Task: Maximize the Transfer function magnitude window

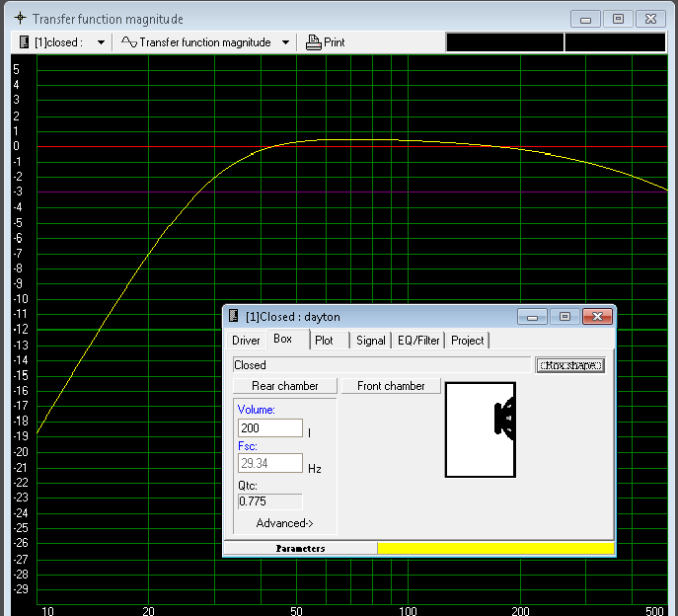Action: pyautogui.click(x=618, y=19)
